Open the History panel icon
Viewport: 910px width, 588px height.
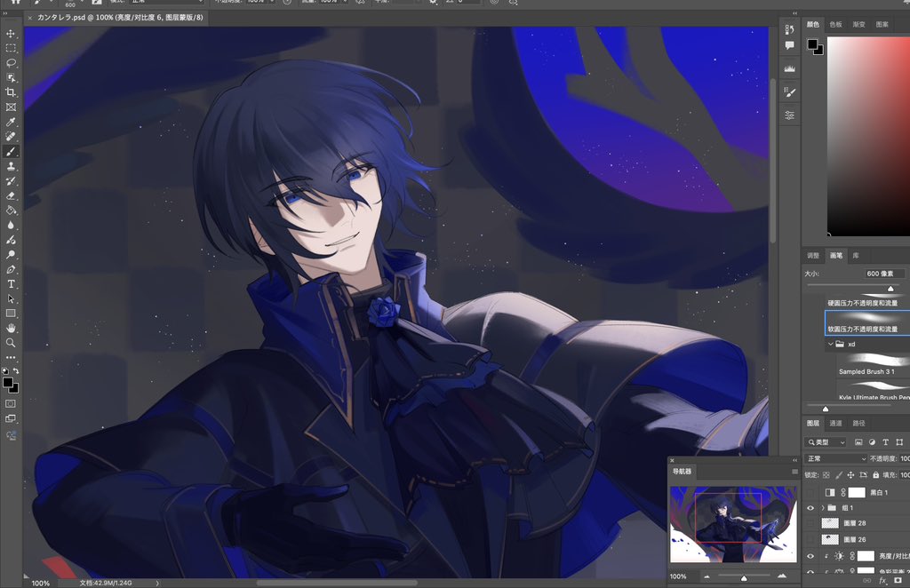(x=789, y=29)
